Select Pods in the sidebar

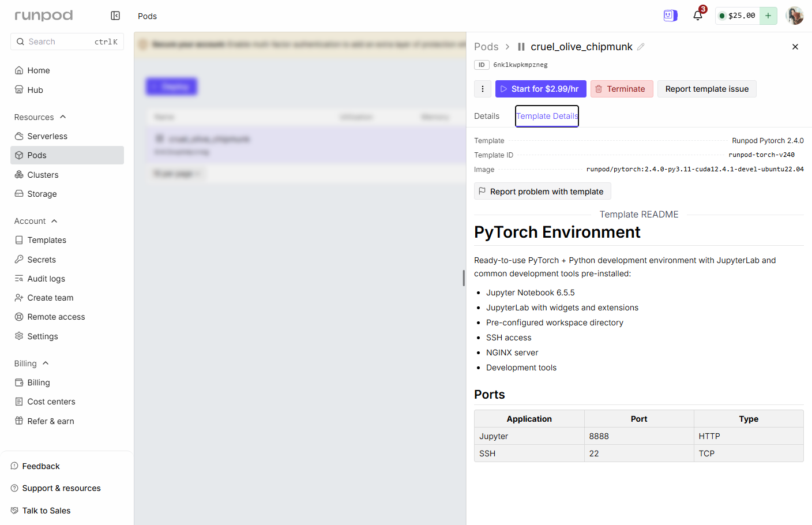pyautogui.click(x=67, y=155)
